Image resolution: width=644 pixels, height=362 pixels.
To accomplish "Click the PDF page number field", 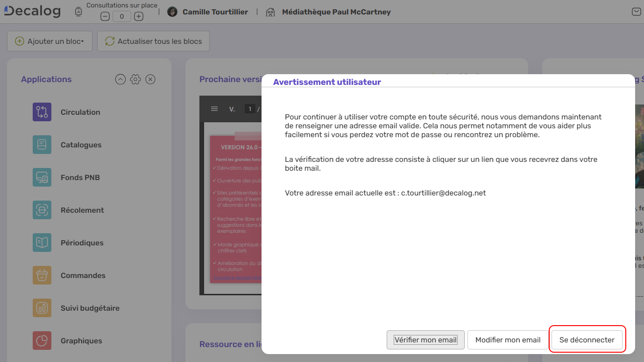I will click(x=250, y=109).
